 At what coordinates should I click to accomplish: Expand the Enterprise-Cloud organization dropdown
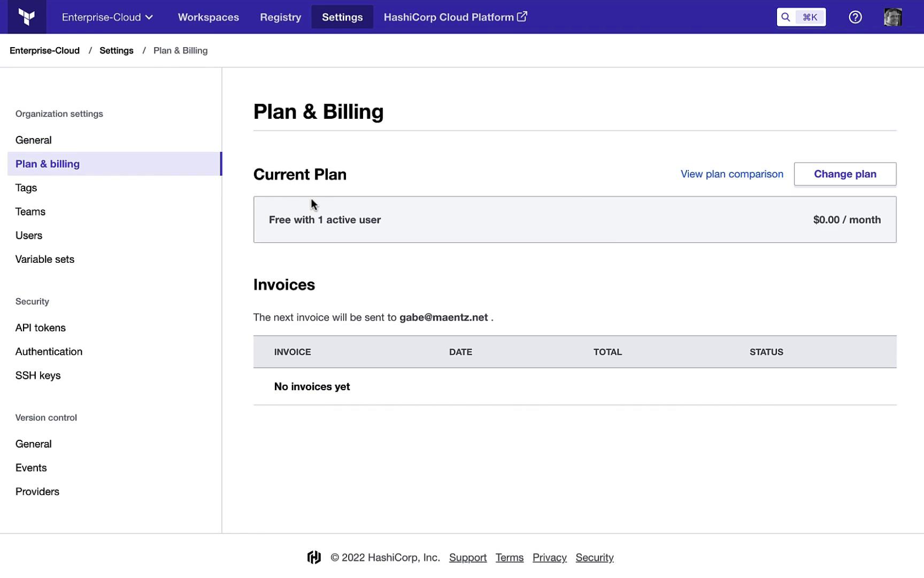[x=107, y=17]
